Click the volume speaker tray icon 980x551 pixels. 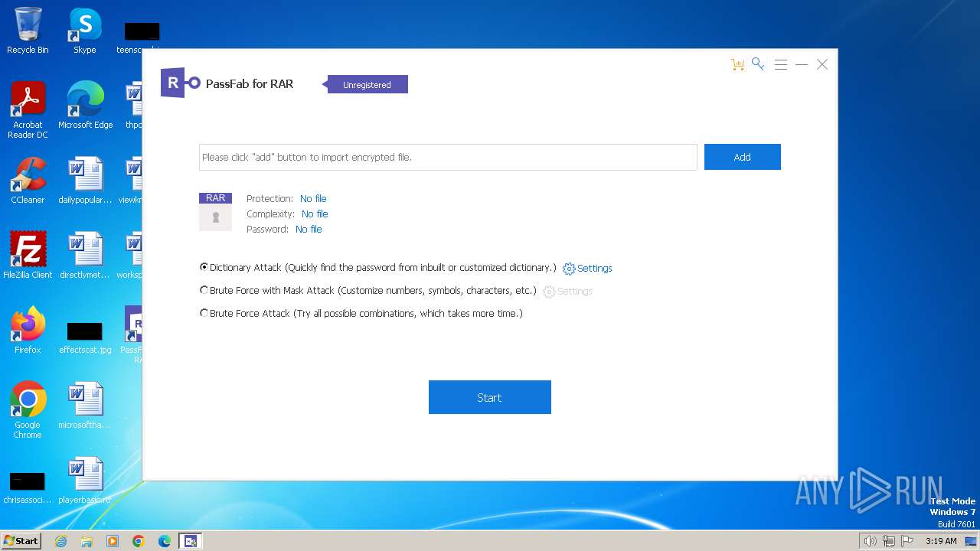click(871, 541)
